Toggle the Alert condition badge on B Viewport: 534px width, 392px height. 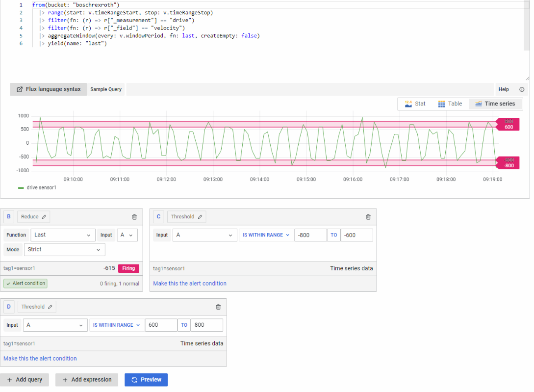(26, 283)
